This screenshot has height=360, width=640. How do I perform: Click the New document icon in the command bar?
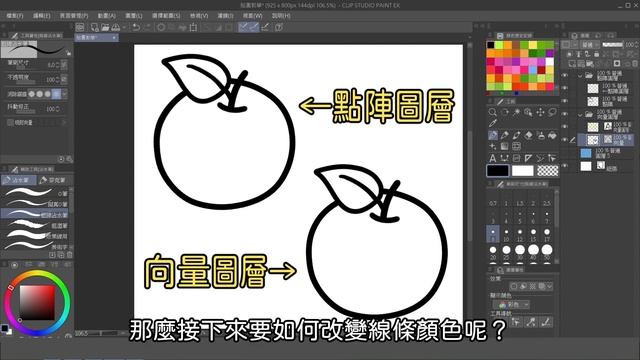pos(95,27)
